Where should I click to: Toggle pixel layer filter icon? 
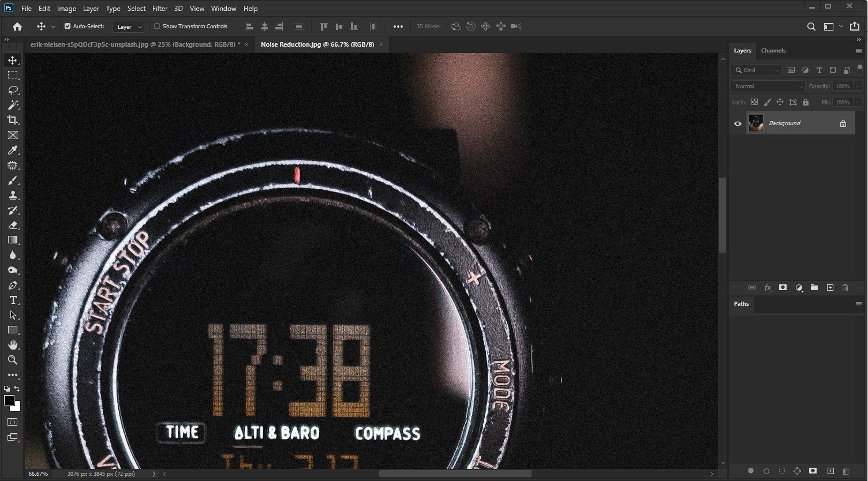(x=791, y=70)
